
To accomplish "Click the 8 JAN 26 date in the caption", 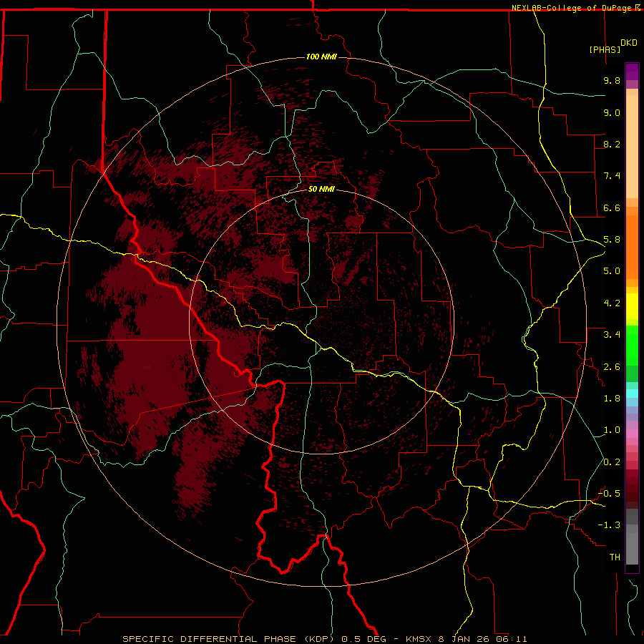I will point(465,639).
